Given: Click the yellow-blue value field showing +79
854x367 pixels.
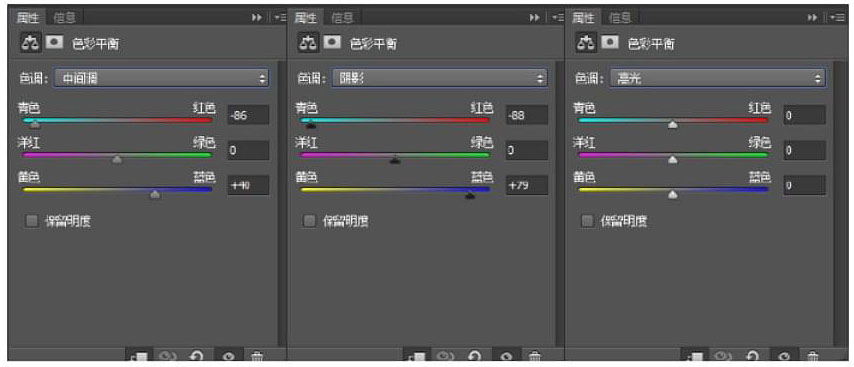Looking at the screenshot, I should tap(527, 185).
